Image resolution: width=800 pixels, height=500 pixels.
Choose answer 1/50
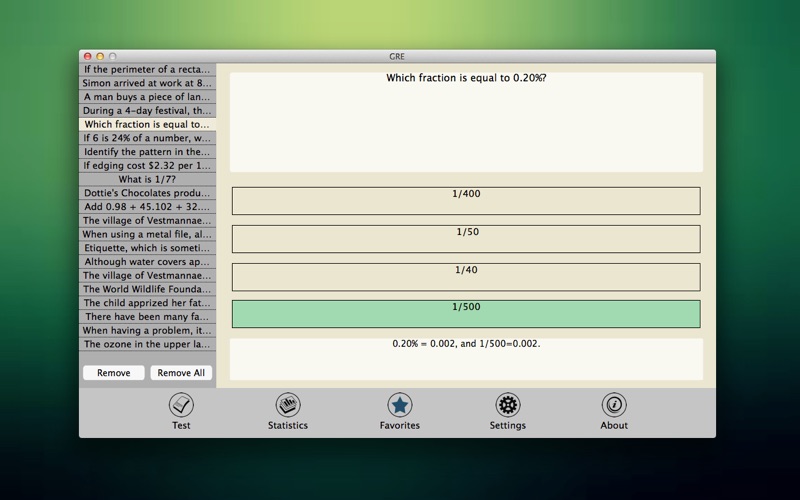466,239
